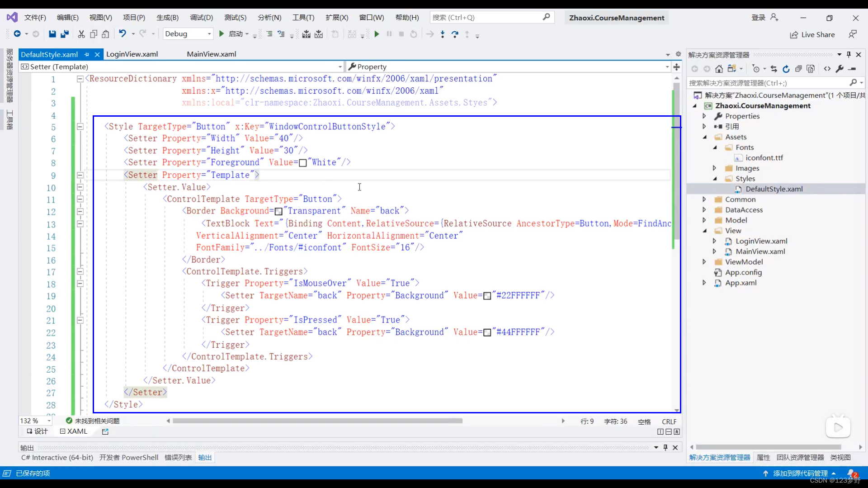Click the 登录 sign-in link
This screenshot has height=488, width=868.
click(758, 17)
